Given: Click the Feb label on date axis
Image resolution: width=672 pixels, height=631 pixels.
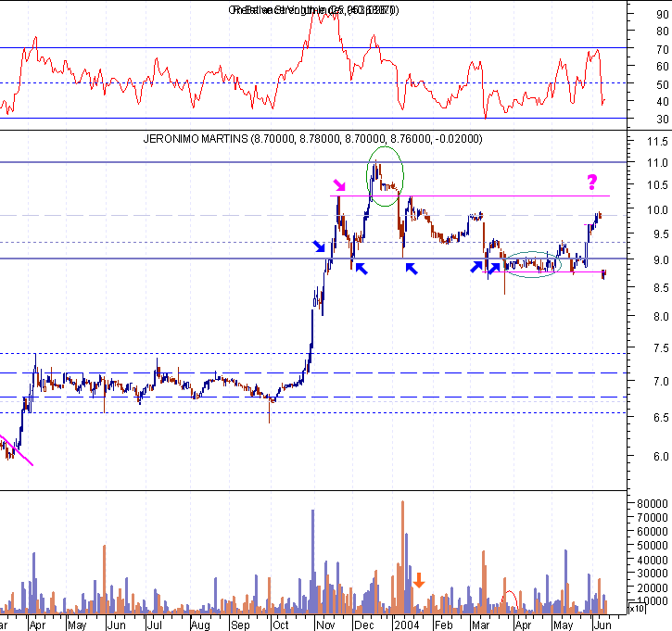Looking at the screenshot, I should 444,625.
